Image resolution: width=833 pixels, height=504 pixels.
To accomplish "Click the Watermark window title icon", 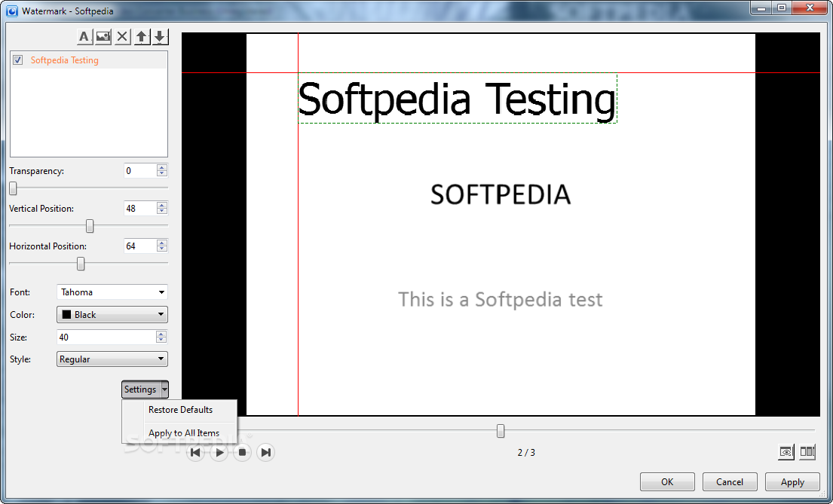I will click(12, 11).
